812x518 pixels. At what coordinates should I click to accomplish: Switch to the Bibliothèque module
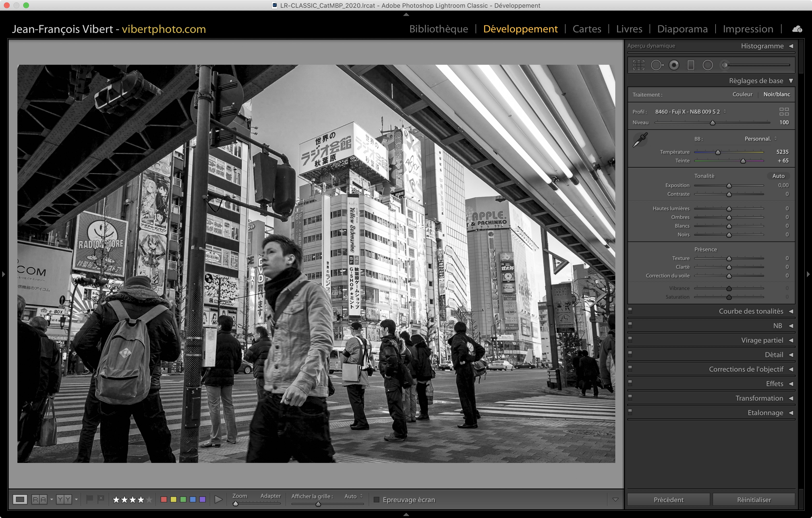tap(438, 29)
